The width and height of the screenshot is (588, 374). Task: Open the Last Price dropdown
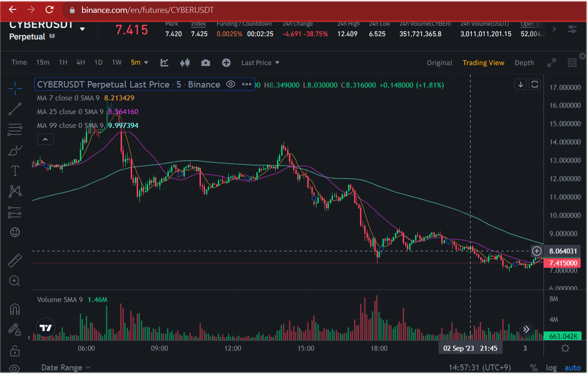click(x=261, y=63)
